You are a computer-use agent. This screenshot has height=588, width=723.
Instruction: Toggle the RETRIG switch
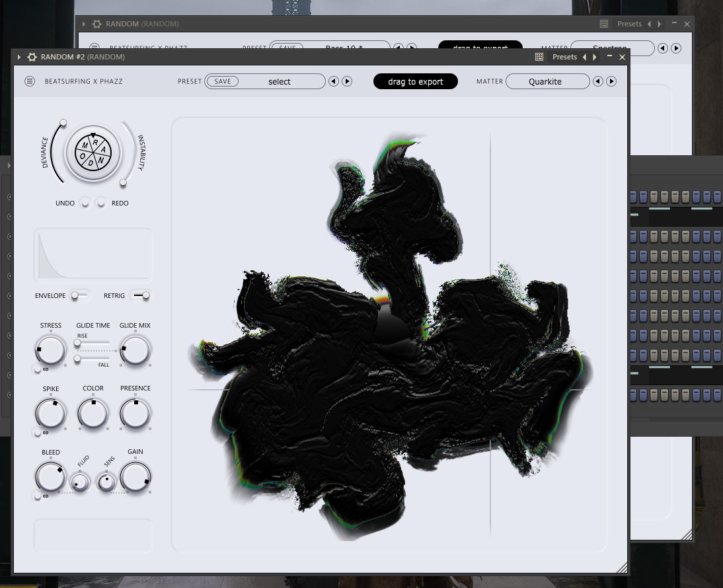pos(141,295)
